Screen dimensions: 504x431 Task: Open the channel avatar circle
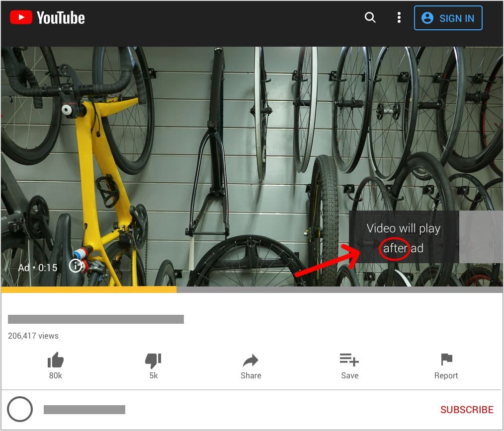pos(20,410)
